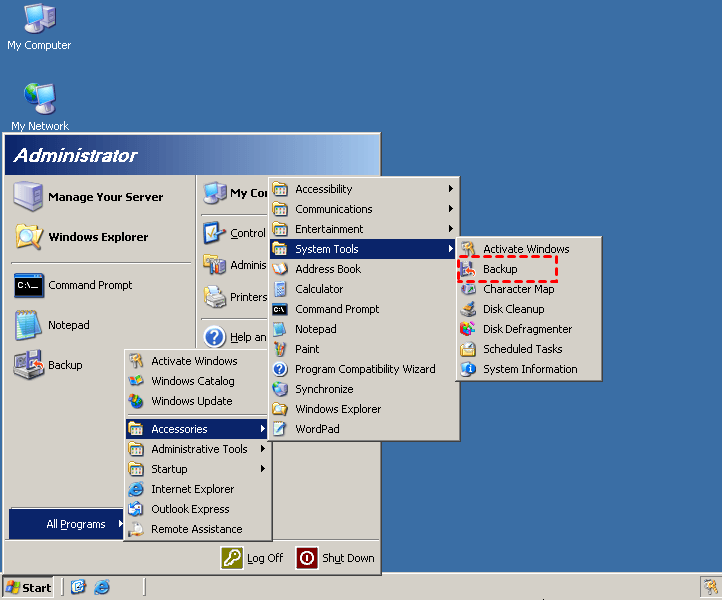Open Paint from the Accessories menu
722x600 pixels.
tap(307, 349)
